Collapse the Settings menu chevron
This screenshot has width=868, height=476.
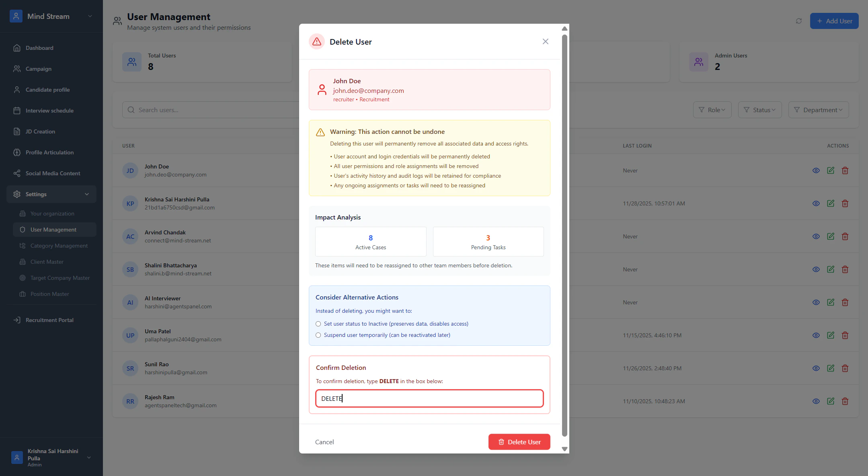87,194
